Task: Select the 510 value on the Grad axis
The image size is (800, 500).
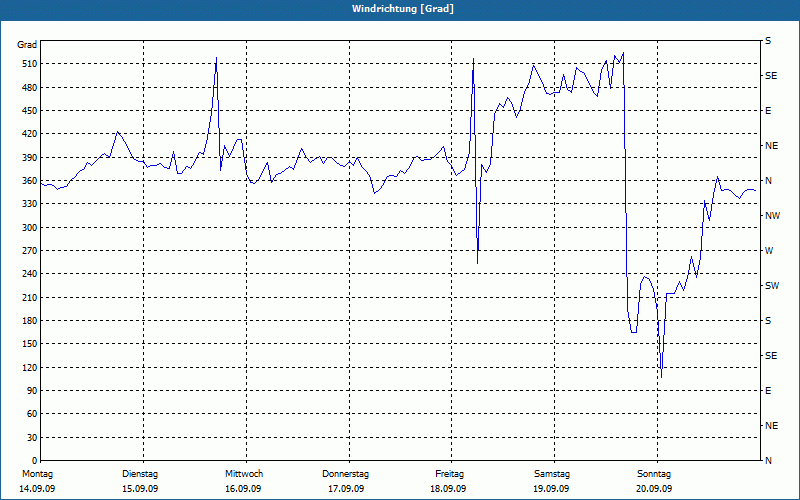Action: click(x=30, y=64)
